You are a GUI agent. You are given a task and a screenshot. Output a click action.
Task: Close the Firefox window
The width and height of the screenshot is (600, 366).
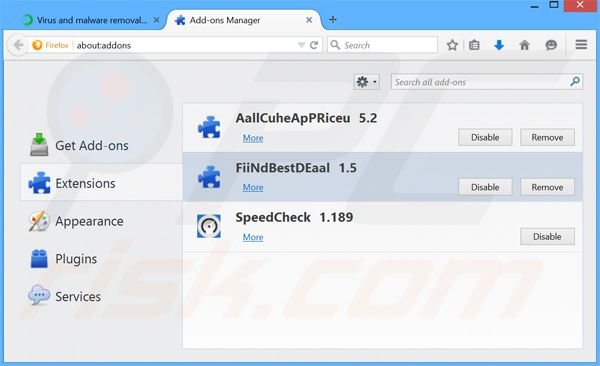(580, 5)
